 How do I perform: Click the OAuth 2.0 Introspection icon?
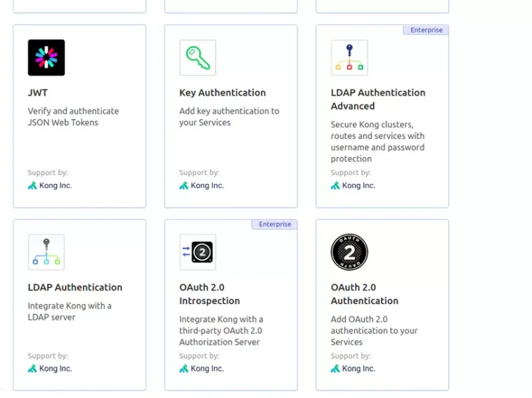[197, 252]
